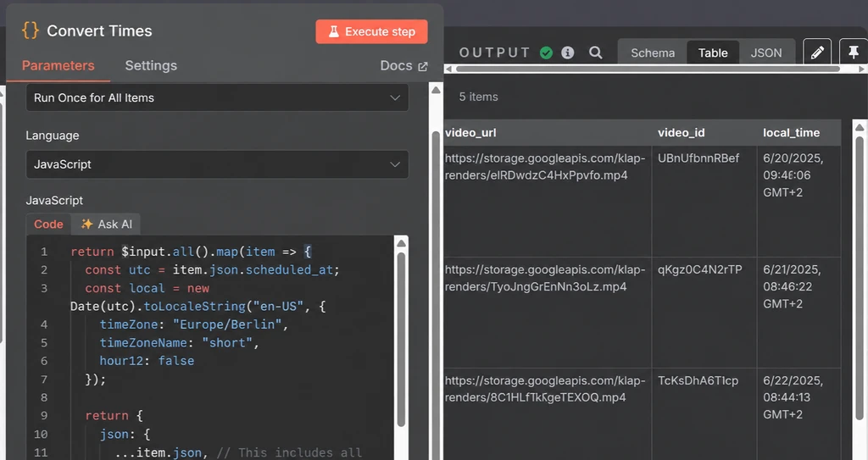Click the URL cell ending elRDwdzC4HxPpvfo.mp4
Viewport: 868px width, 460px height.
click(x=548, y=202)
